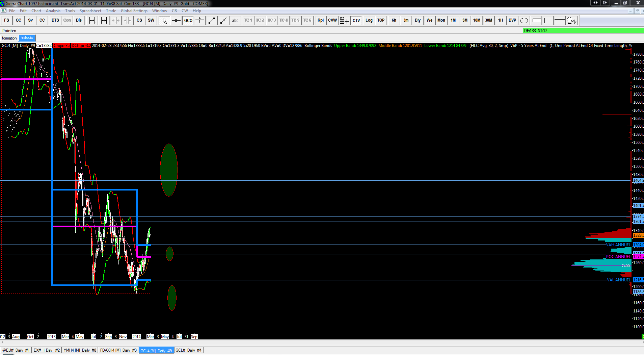The image size is (644, 355).
Task: Open the Analysis menu
Action: point(53,11)
